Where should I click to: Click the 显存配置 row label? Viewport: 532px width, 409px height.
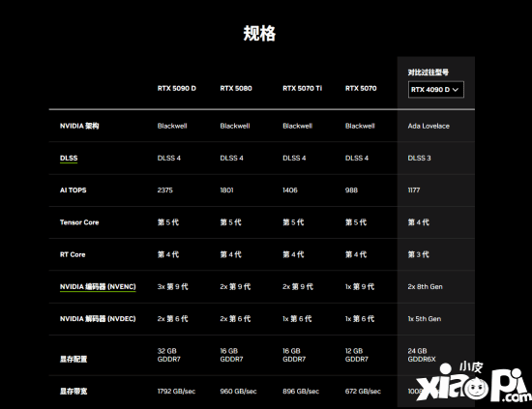[74, 359]
